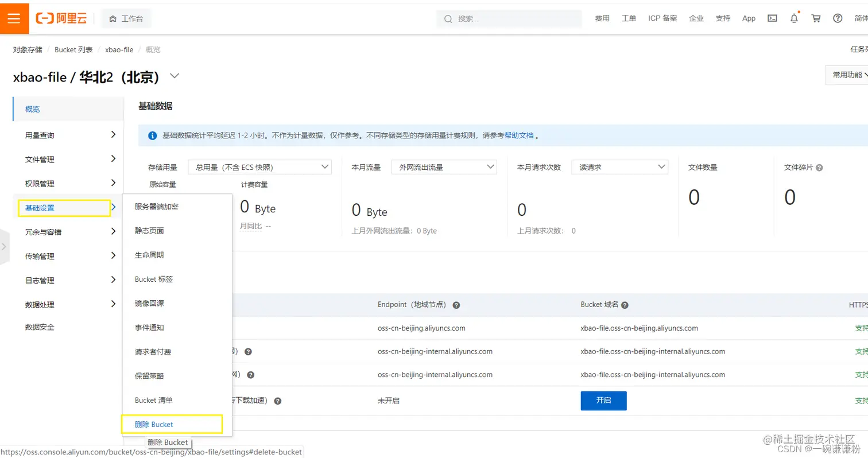Viewport: 868px width, 458px height.
Task: Expand the bucket name region switcher chevron
Action: click(175, 76)
